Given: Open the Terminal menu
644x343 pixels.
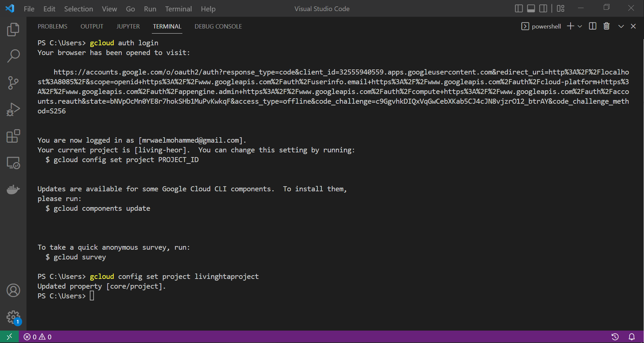Looking at the screenshot, I should click(178, 9).
